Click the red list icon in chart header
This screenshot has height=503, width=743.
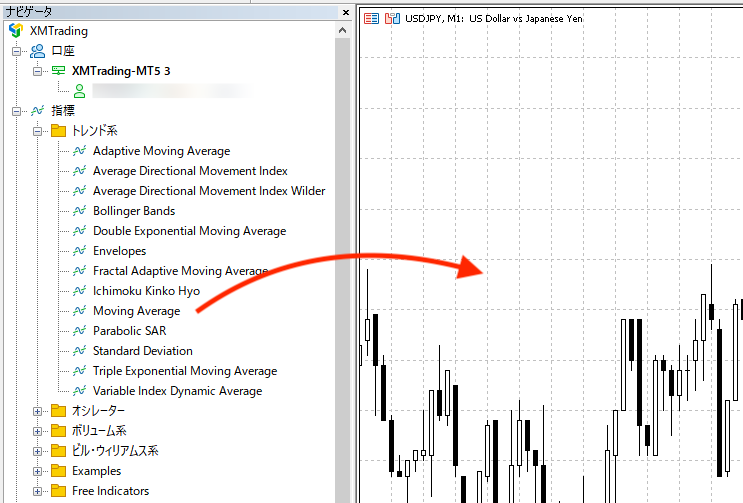(x=372, y=19)
